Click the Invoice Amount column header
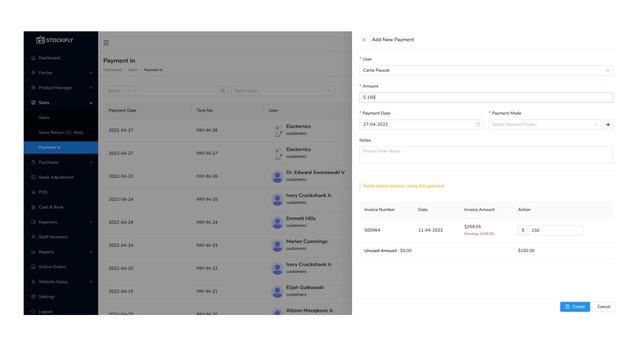The height and width of the screenshot is (360, 640). point(479,209)
